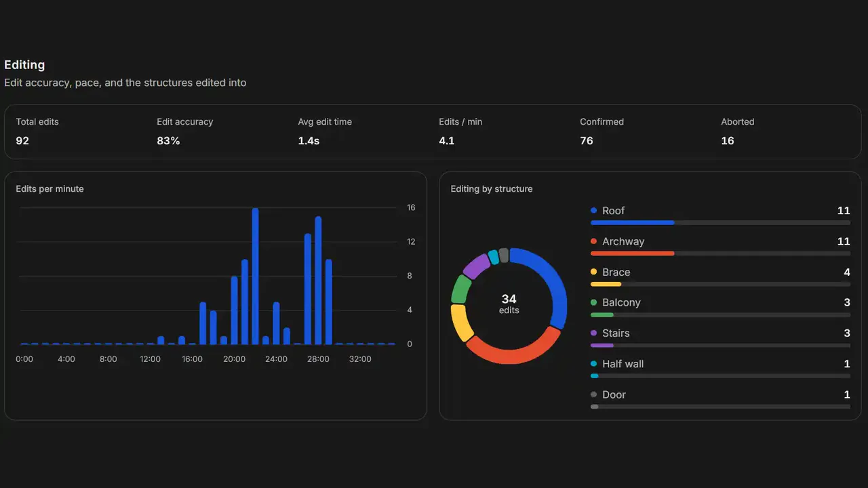
Task: Select the red Archway legend dot
Action: point(594,241)
